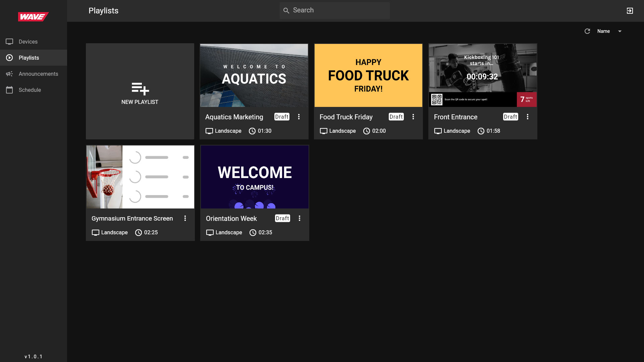This screenshot has width=644, height=362.
Task: Click the Orientation Week thumbnail
Action: 255,177
